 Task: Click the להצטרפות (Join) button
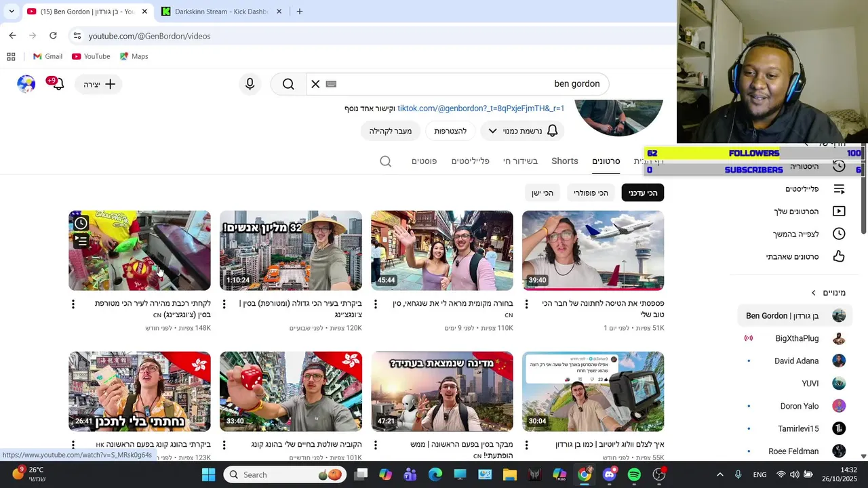coord(450,131)
